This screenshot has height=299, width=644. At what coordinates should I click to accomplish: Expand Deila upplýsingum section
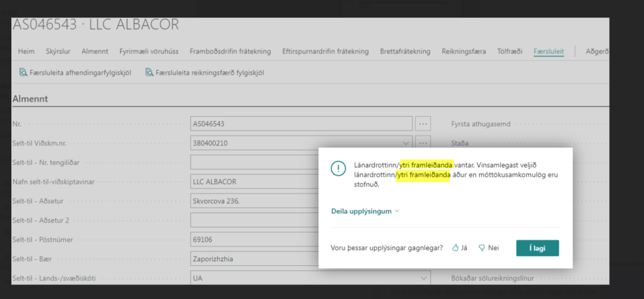click(365, 211)
